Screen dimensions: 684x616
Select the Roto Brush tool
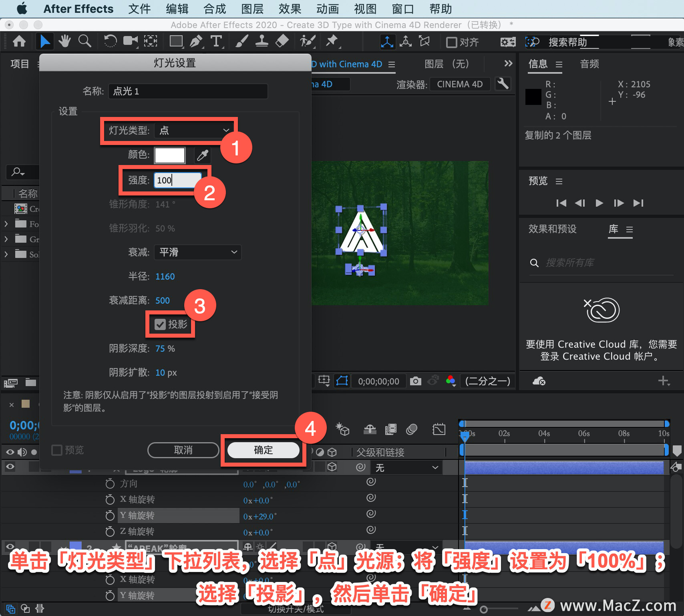308,41
